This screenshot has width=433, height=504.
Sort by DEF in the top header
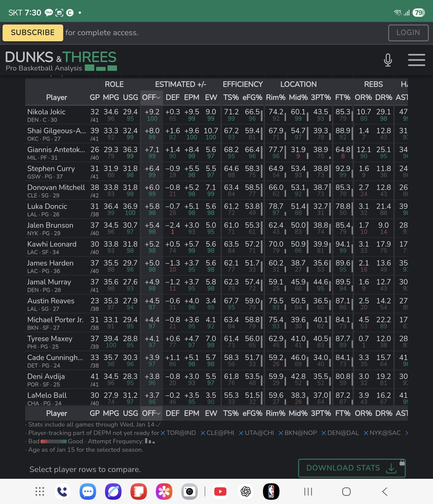click(x=172, y=98)
